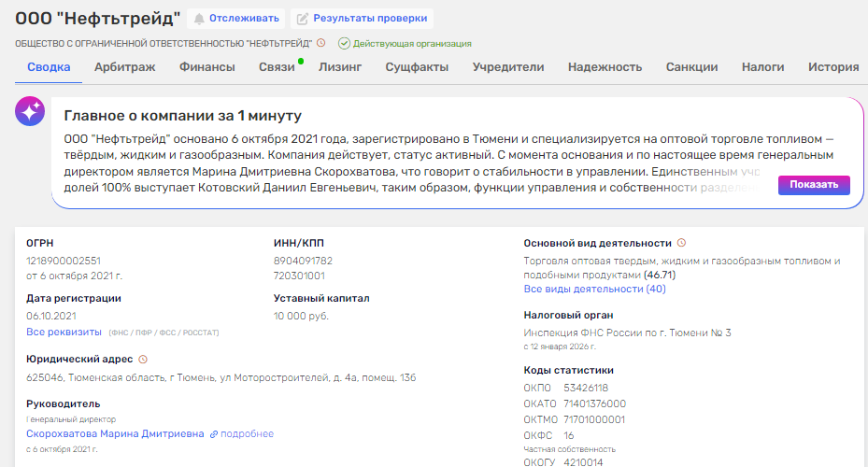Viewport: 868px width, 467px height.
Task: Open the Надежность tab
Action: point(605,67)
